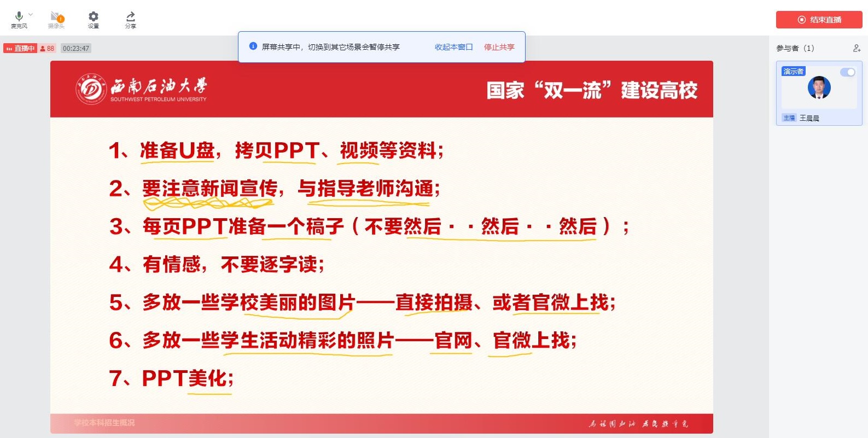Click the 主播 host badge
868x438 pixels.
[789, 118]
